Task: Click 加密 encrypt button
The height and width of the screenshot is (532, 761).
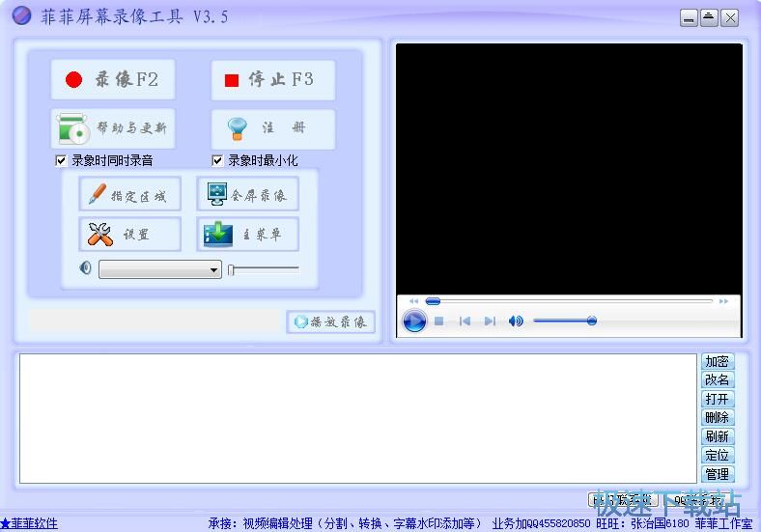Action: (718, 361)
